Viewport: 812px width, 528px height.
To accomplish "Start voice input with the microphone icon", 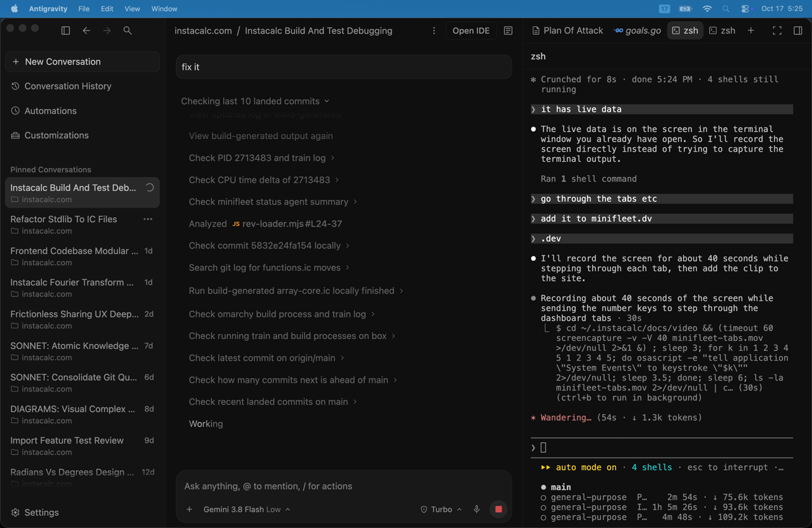I will pyautogui.click(x=476, y=509).
